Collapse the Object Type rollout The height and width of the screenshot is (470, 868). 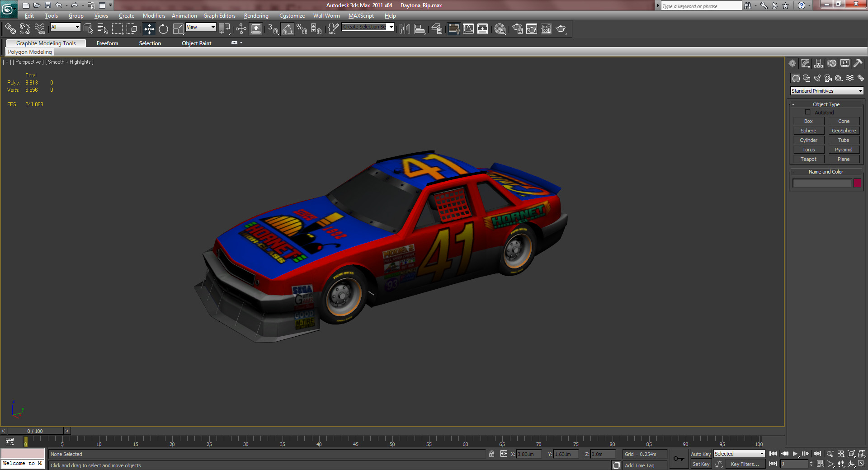click(x=826, y=104)
